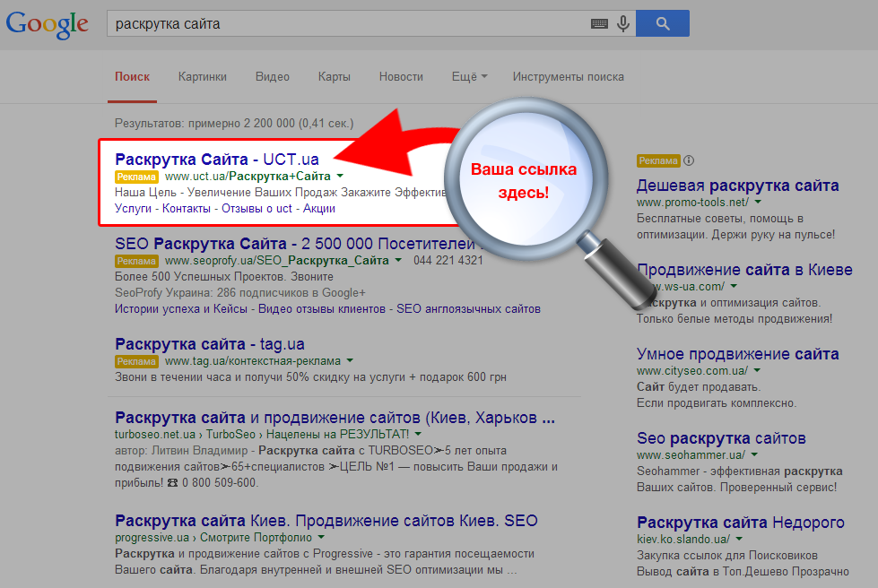Click the yellow Реклама badge beside www.tag.ua
The image size is (878, 588).
(136, 361)
